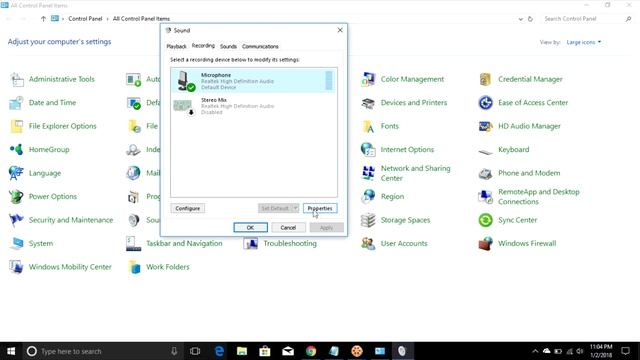This screenshot has width=640, height=360.
Task: Open Keyboard icon
Action: [x=485, y=151]
